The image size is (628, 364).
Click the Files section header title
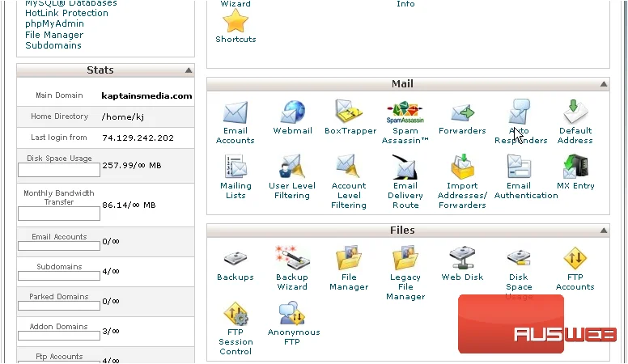pyautogui.click(x=402, y=231)
